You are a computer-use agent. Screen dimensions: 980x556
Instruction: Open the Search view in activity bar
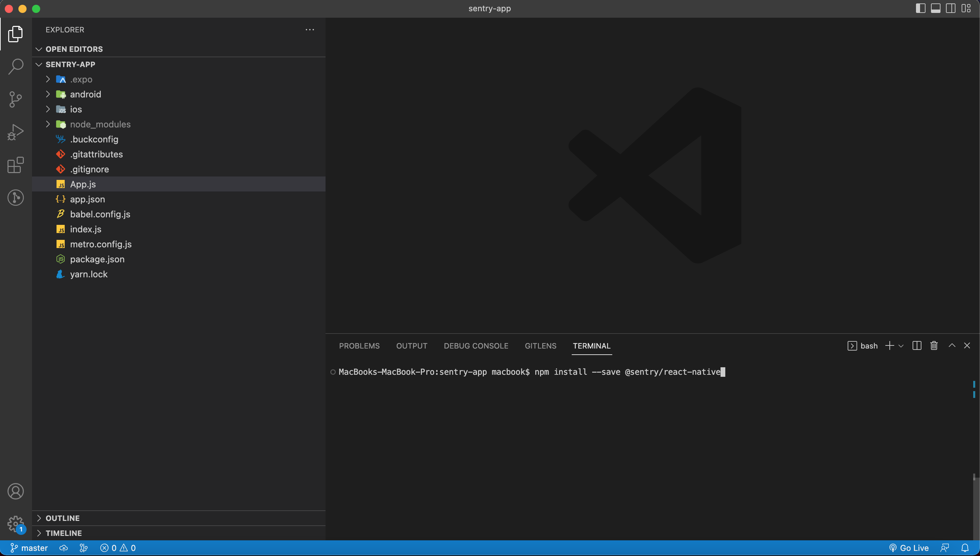tap(16, 66)
